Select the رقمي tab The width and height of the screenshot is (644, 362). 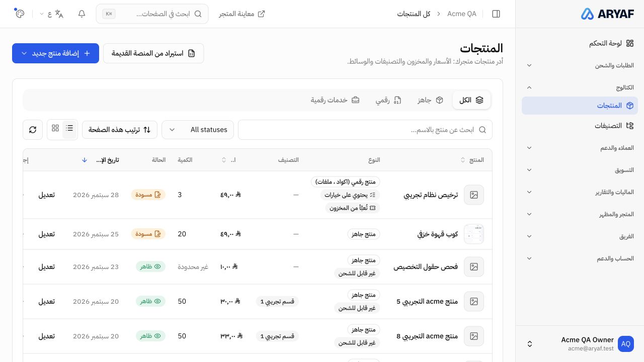(388, 100)
